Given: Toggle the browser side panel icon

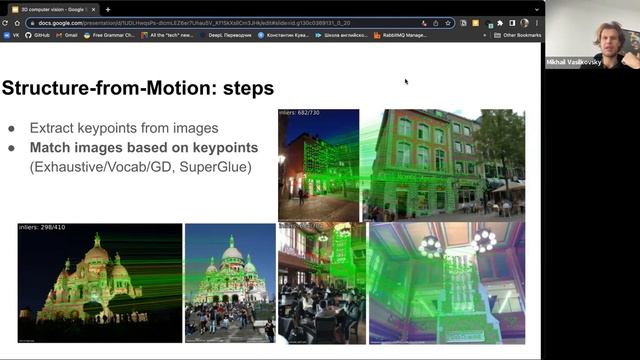Looking at the screenshot, I should [x=512, y=23].
